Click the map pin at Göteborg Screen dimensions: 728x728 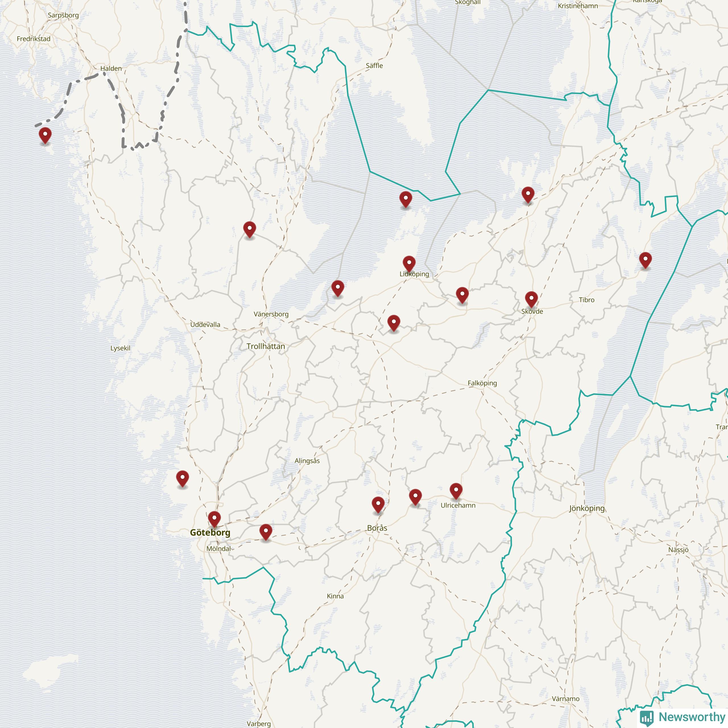(214, 519)
